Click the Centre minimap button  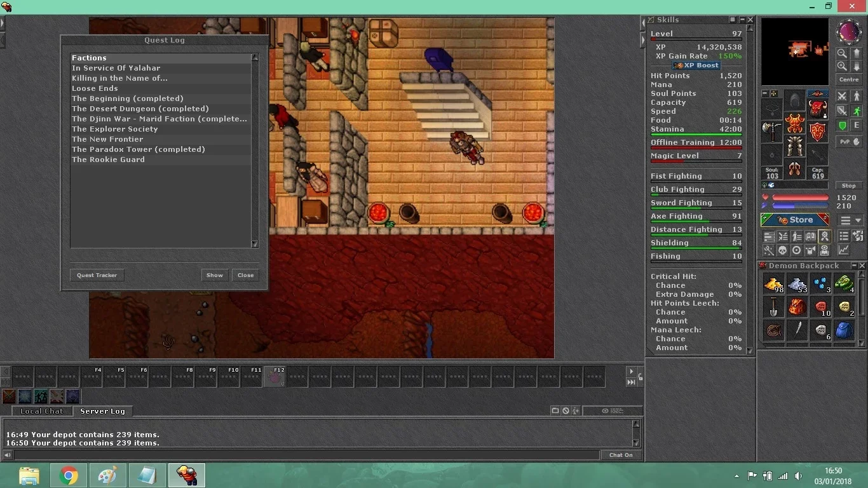click(849, 79)
